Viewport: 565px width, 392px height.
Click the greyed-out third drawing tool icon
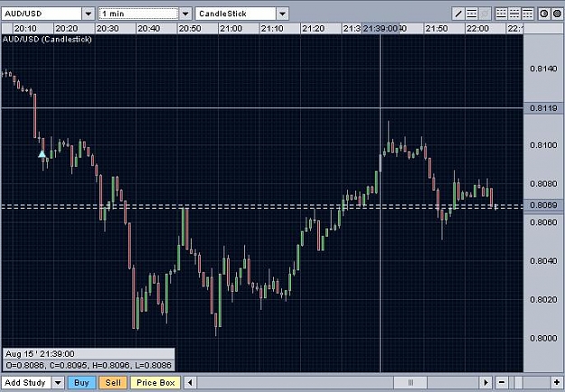coord(485,14)
